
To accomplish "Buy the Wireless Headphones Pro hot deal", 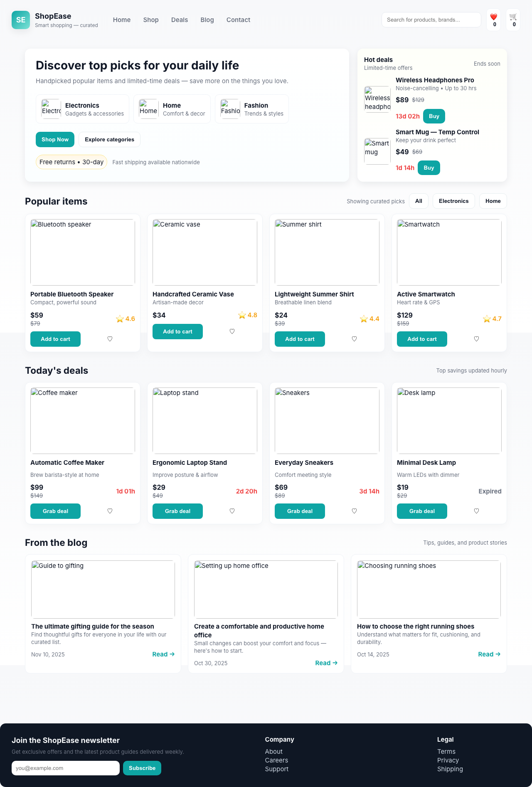I will 434,116.
